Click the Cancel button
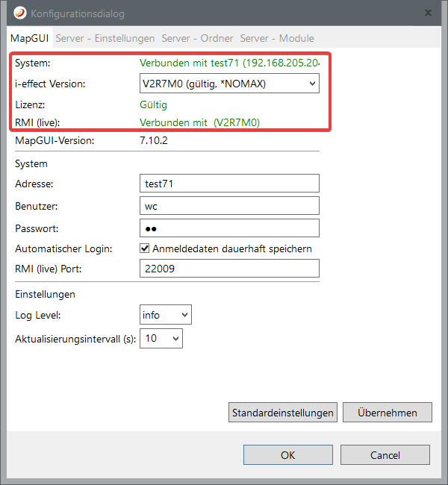 tap(385, 455)
